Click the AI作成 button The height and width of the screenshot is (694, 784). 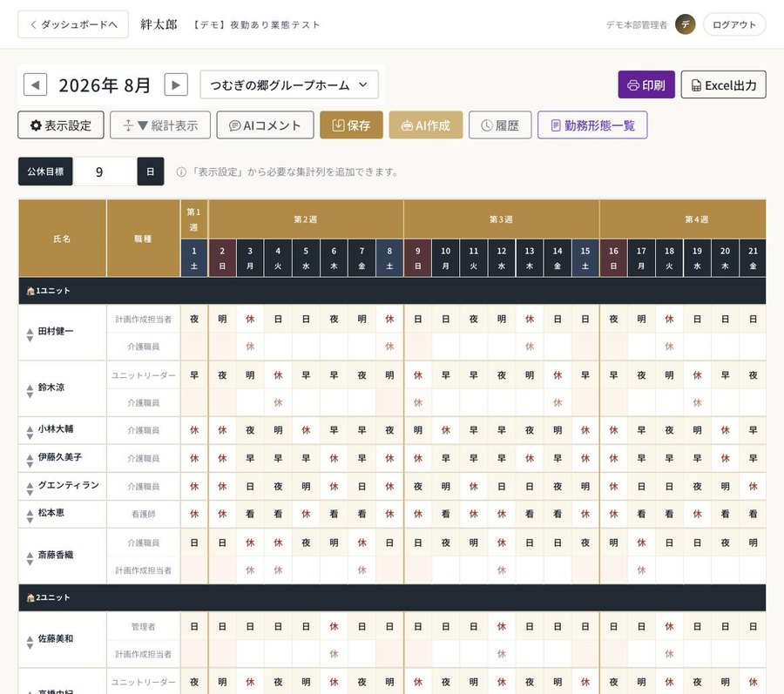pos(425,125)
